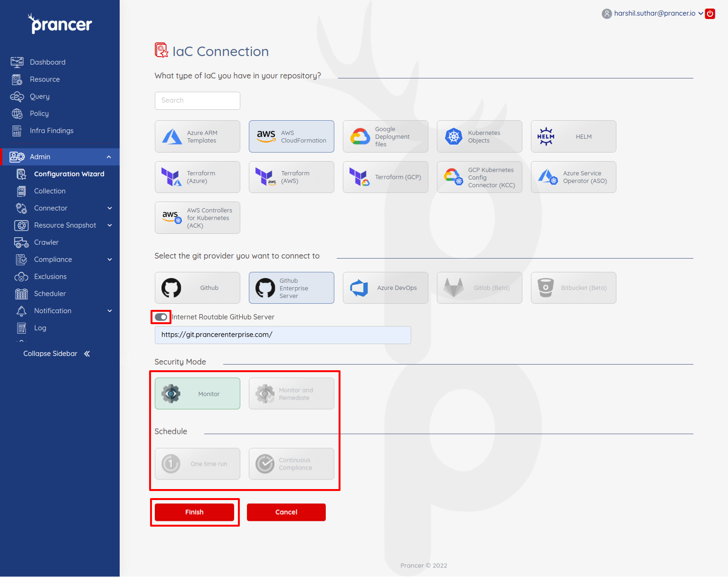Image resolution: width=728 pixels, height=577 pixels.
Task: Expand the Notification submenu chevron
Action: (110, 311)
